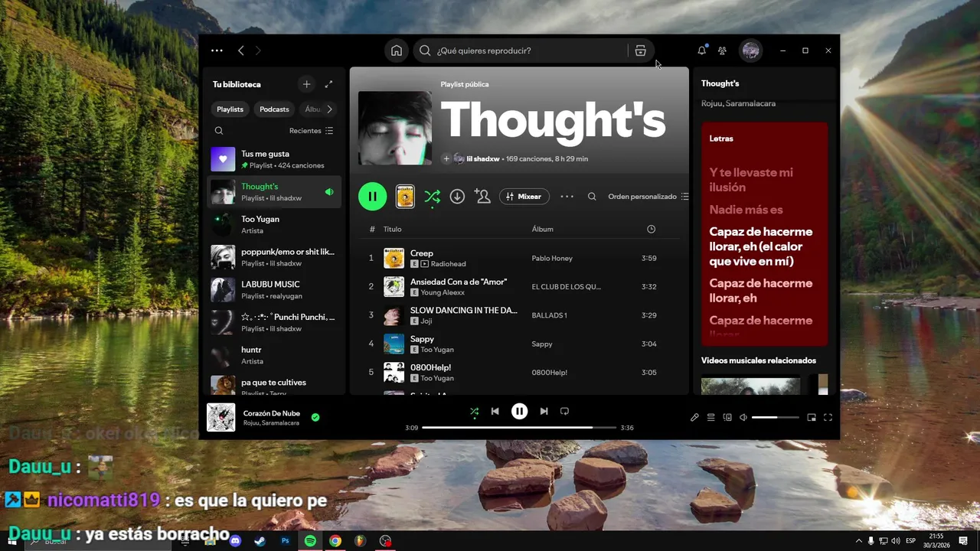Open the Corazón De Nube album art thumbnail
The image size is (980, 551).
point(221,418)
